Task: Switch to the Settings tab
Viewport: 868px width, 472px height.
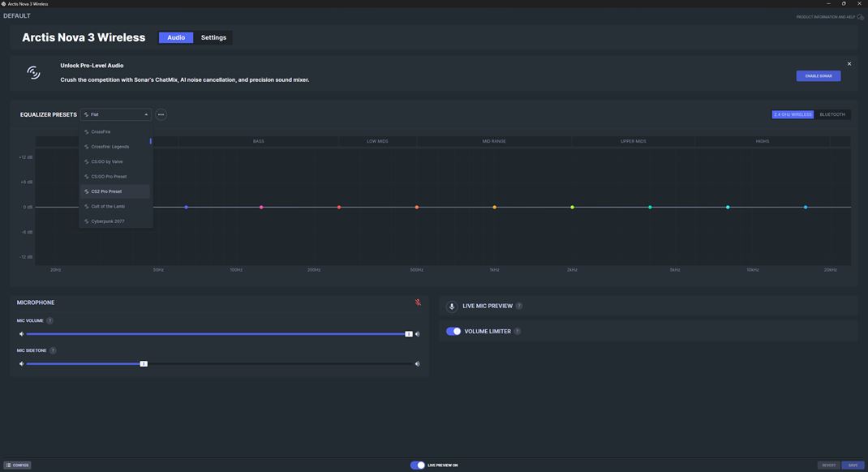Action: pos(213,37)
